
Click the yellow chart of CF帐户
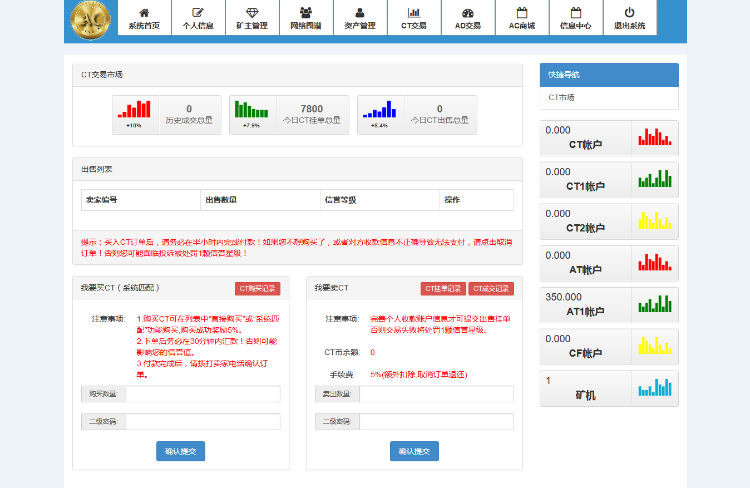655,345
